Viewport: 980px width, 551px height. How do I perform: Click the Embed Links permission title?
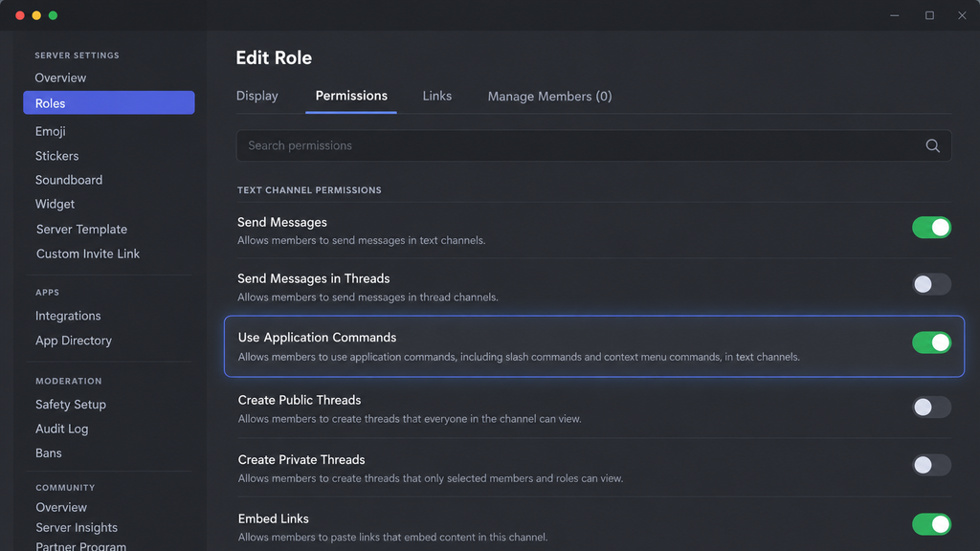point(273,518)
